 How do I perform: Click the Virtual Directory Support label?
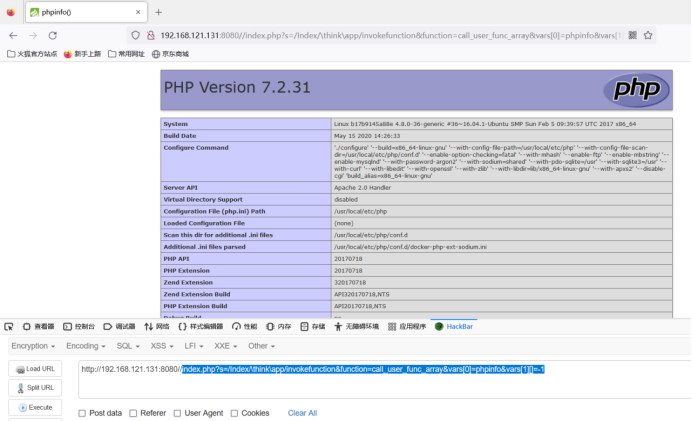pos(203,199)
